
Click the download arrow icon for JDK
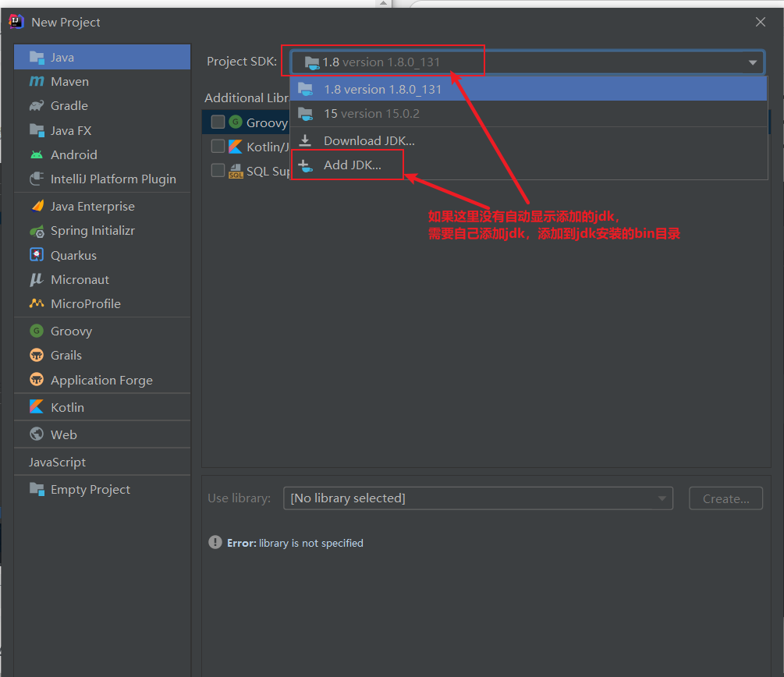click(305, 140)
